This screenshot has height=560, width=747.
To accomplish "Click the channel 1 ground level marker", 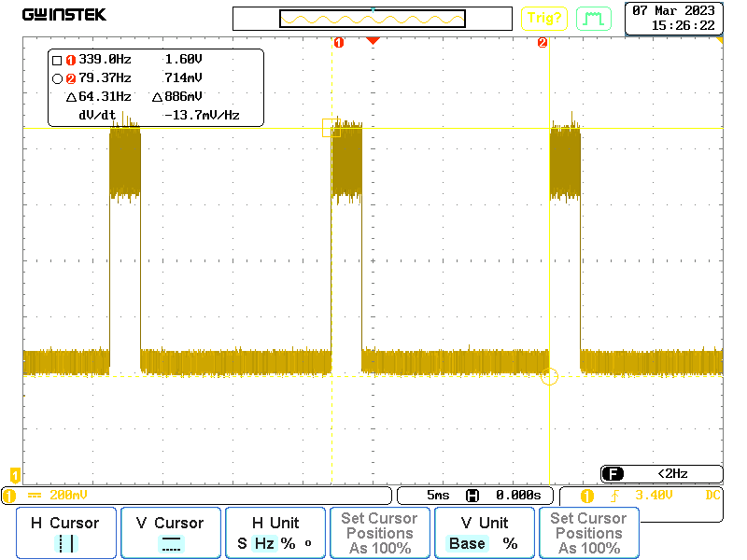I will tap(14, 475).
